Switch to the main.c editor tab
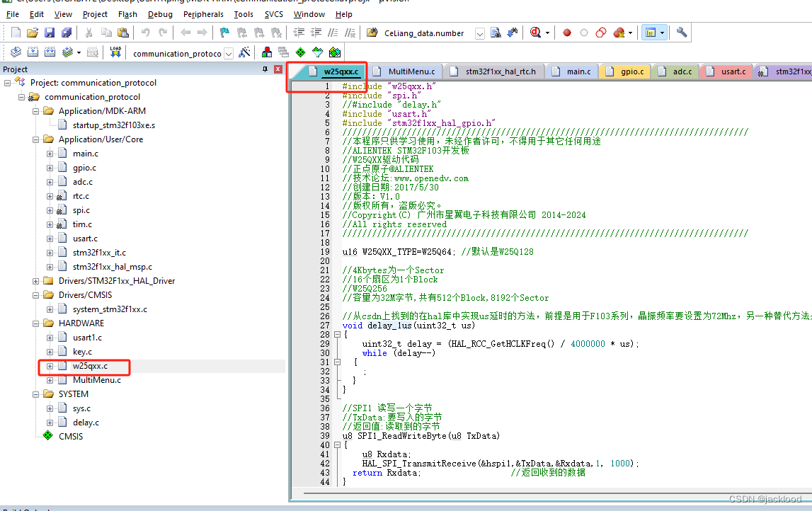This screenshot has height=511, width=812. (x=572, y=71)
